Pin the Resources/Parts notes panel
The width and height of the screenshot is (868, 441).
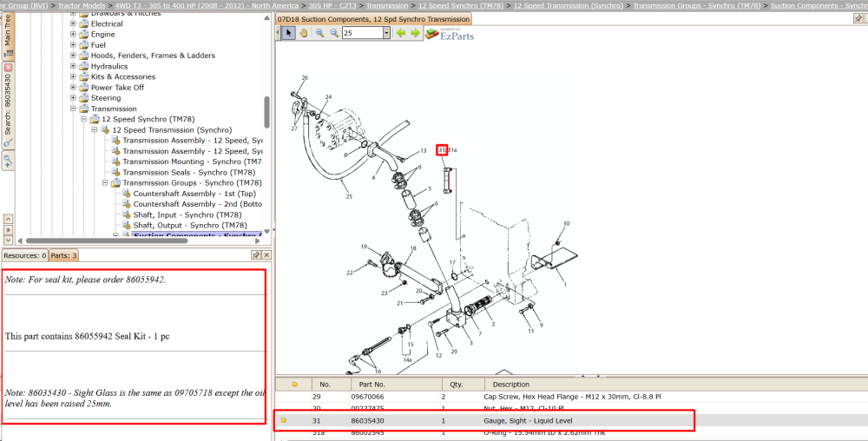tap(256, 255)
